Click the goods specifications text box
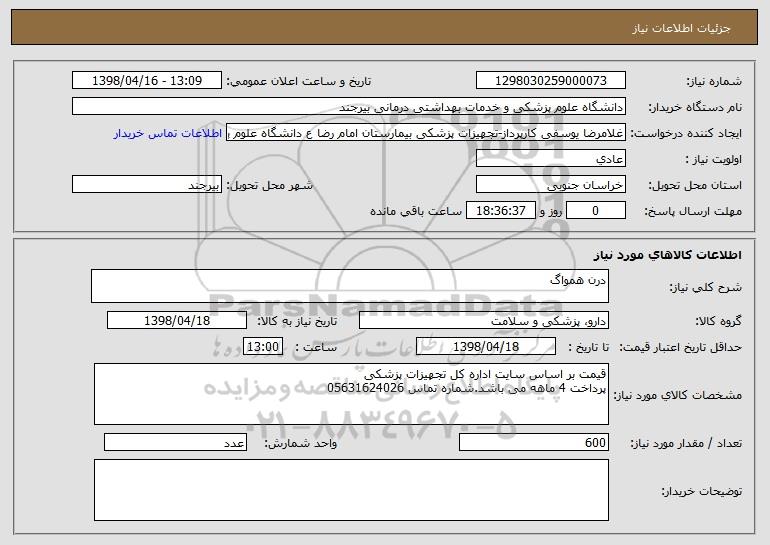Screen dimensions: 770x545 [x=351, y=394]
